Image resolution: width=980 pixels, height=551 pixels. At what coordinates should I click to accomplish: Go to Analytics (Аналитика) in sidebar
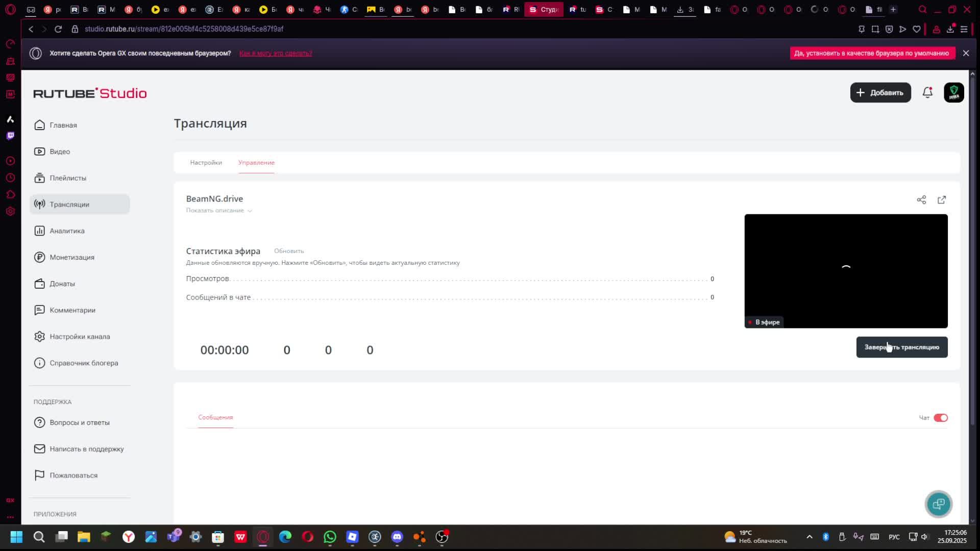click(x=67, y=231)
